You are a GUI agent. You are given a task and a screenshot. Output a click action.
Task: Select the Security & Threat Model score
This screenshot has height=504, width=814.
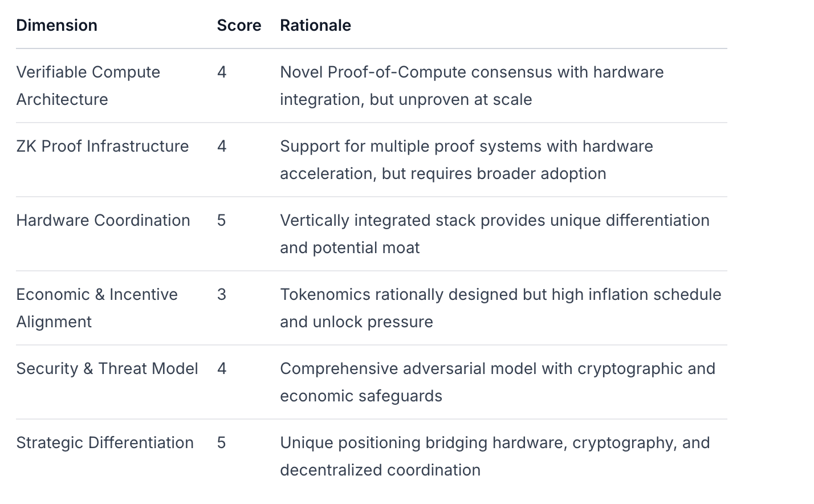tap(222, 368)
